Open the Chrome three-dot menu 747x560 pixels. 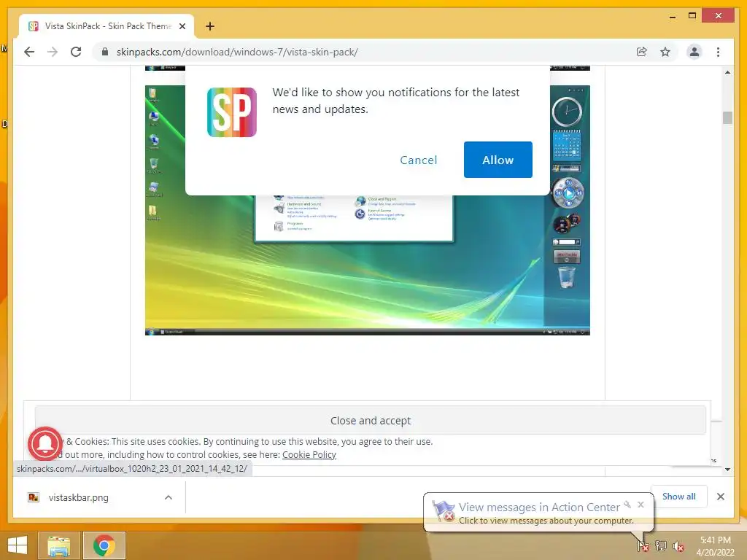click(x=718, y=52)
